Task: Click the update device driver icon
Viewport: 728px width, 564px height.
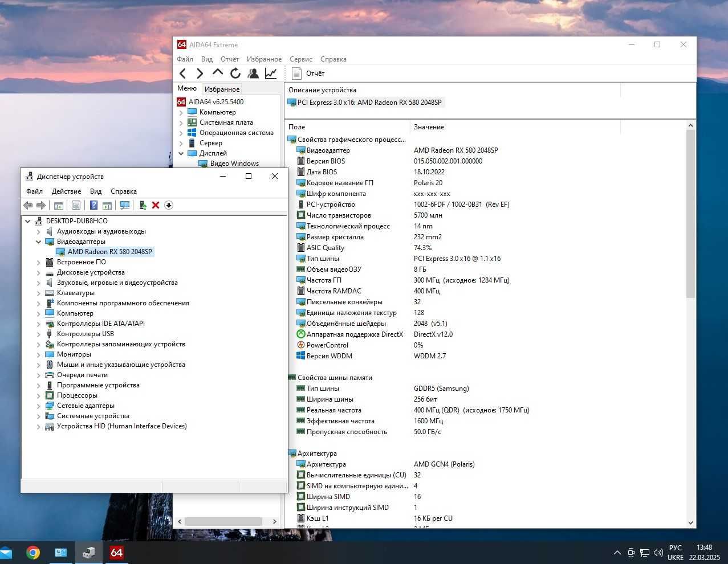Action: pos(143,205)
